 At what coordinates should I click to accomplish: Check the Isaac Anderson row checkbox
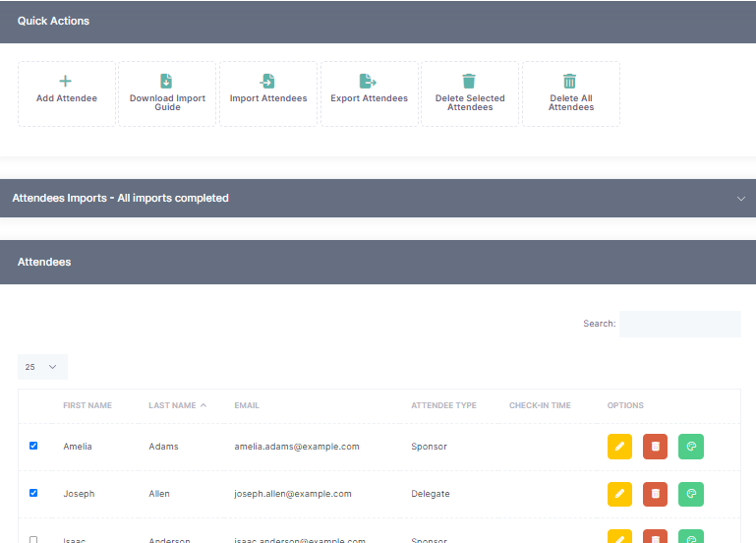33,539
